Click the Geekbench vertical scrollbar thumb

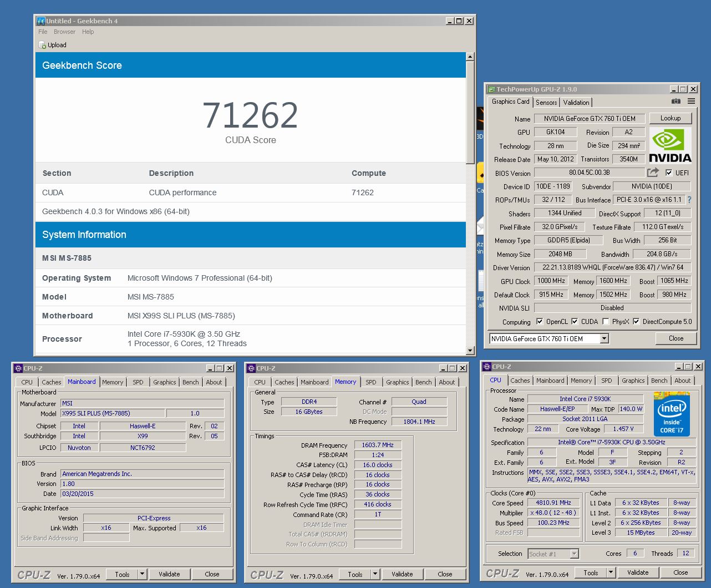470,112
